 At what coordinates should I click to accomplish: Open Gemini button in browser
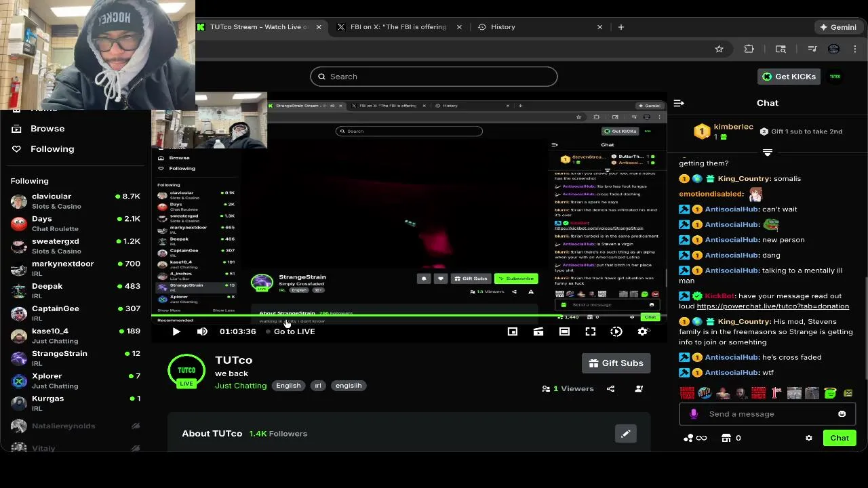coord(838,27)
